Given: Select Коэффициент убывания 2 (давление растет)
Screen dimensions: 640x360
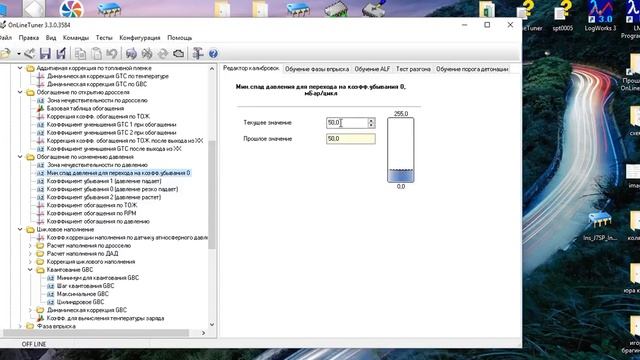Looking at the screenshot, I should coord(104,197).
